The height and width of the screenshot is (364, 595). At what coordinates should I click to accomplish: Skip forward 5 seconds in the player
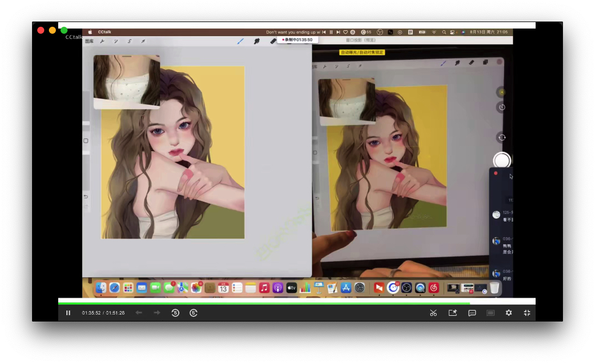pos(193,313)
